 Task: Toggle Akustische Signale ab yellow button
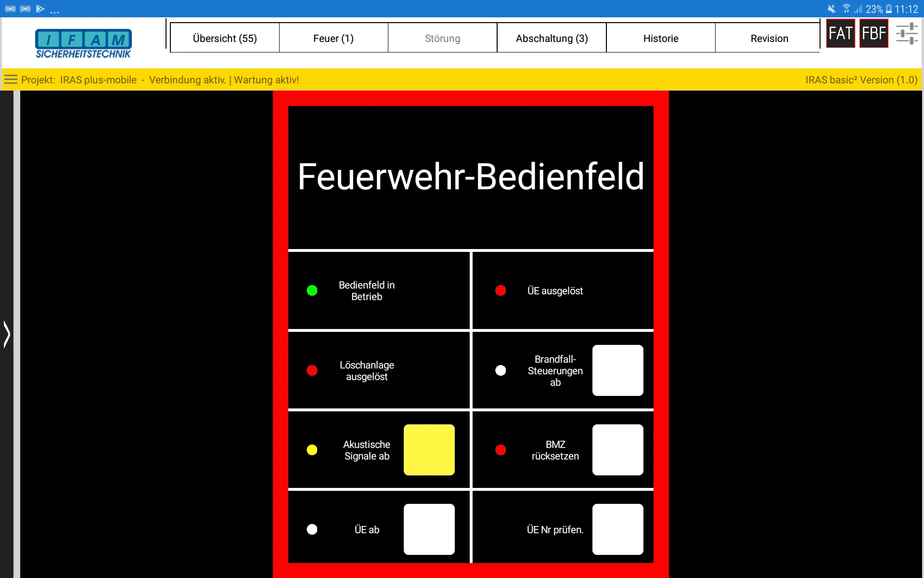pyautogui.click(x=429, y=450)
